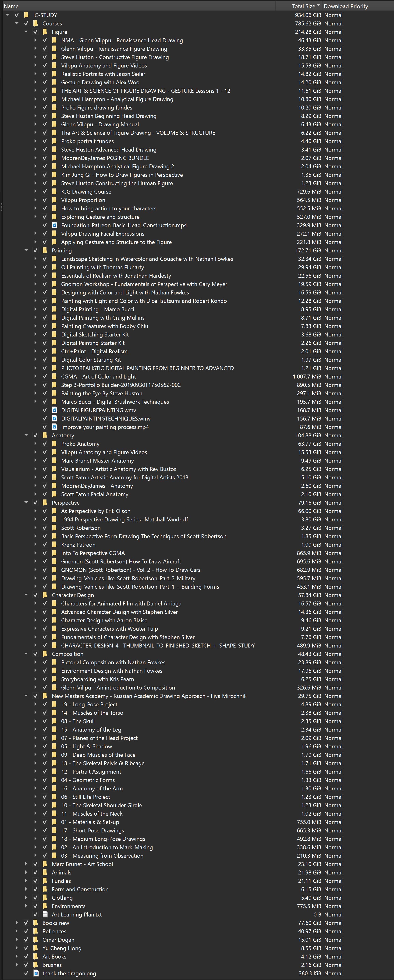Screen dimensions: 394x980
Task: Click the Character Design folder icon
Action: tap(45, 595)
